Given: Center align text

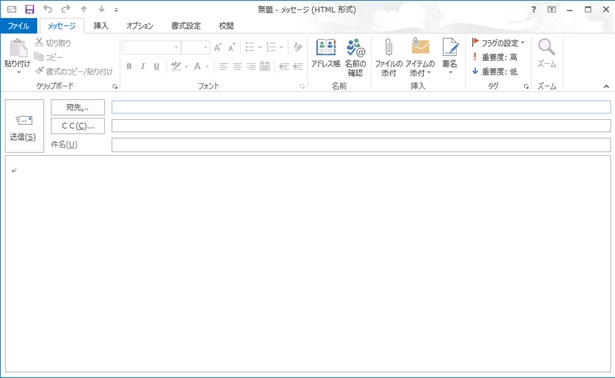Looking at the screenshot, I should point(237,66).
